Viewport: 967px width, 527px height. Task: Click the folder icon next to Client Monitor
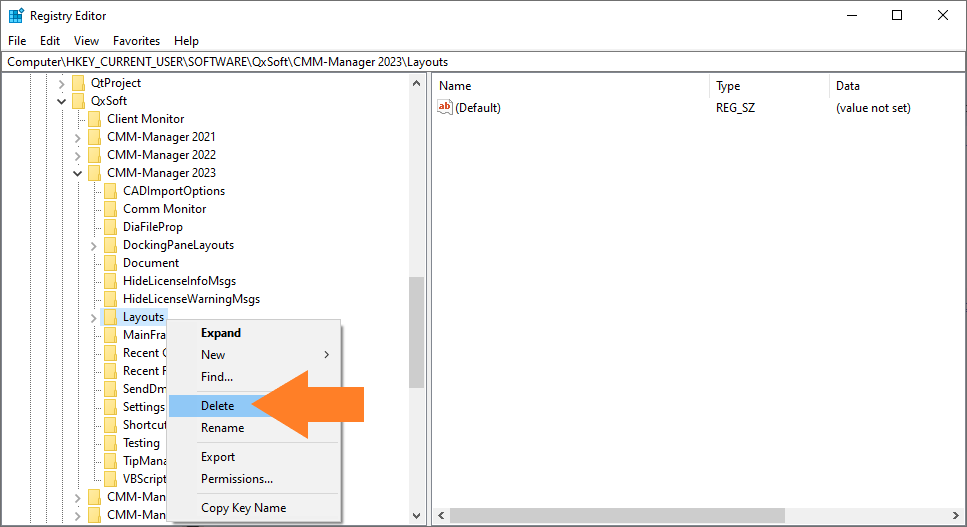coord(95,119)
